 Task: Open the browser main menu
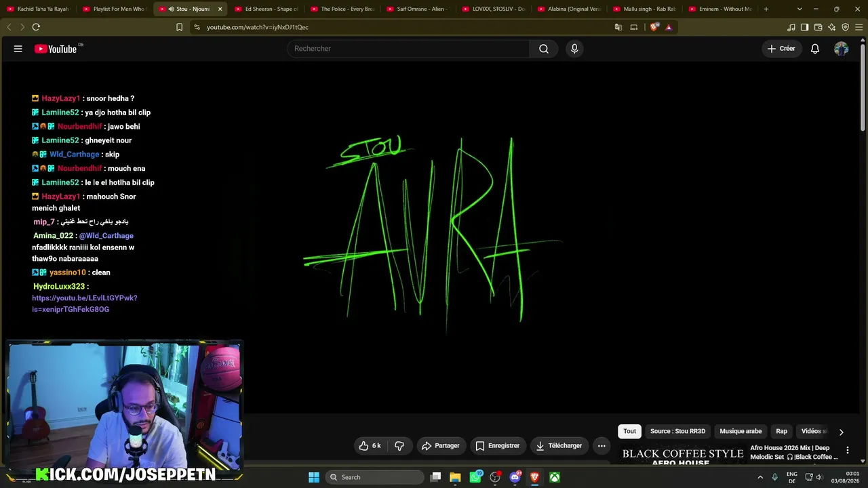[x=859, y=27]
